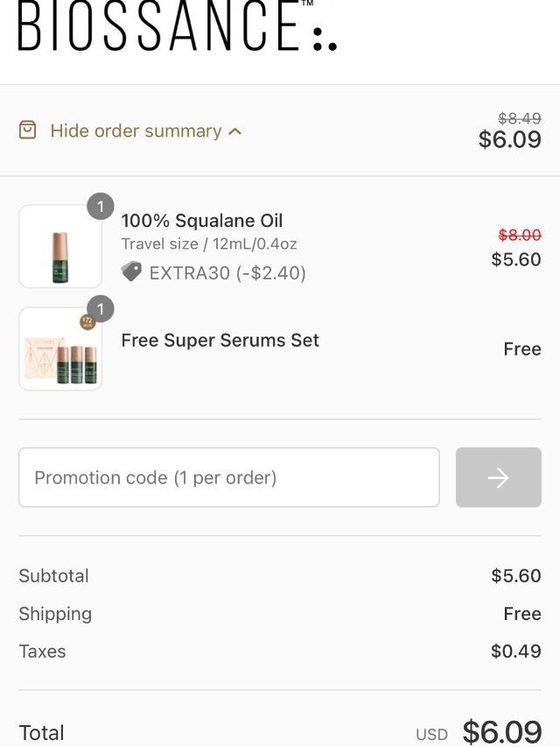Click the Squalane Oil product thumbnail

click(60, 247)
